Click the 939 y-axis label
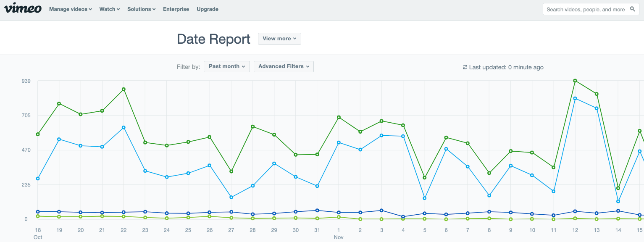 26,81
